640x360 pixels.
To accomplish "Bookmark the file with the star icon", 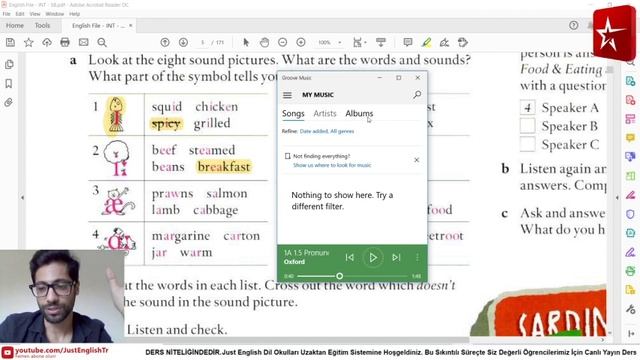I will click(29, 42).
